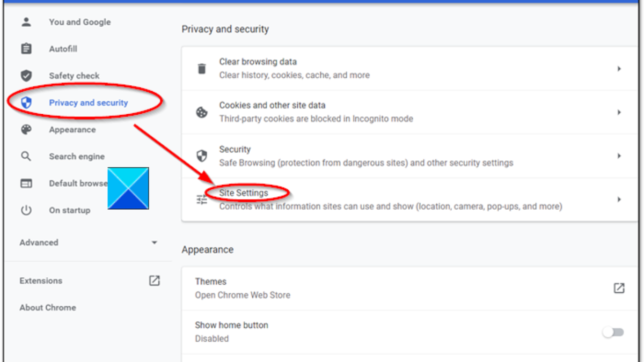Click the Autofill clipboard icon
644x362 pixels.
click(x=26, y=49)
